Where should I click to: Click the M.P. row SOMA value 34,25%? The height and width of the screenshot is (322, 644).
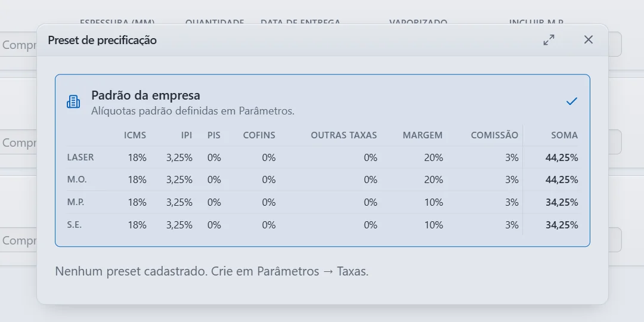(562, 203)
